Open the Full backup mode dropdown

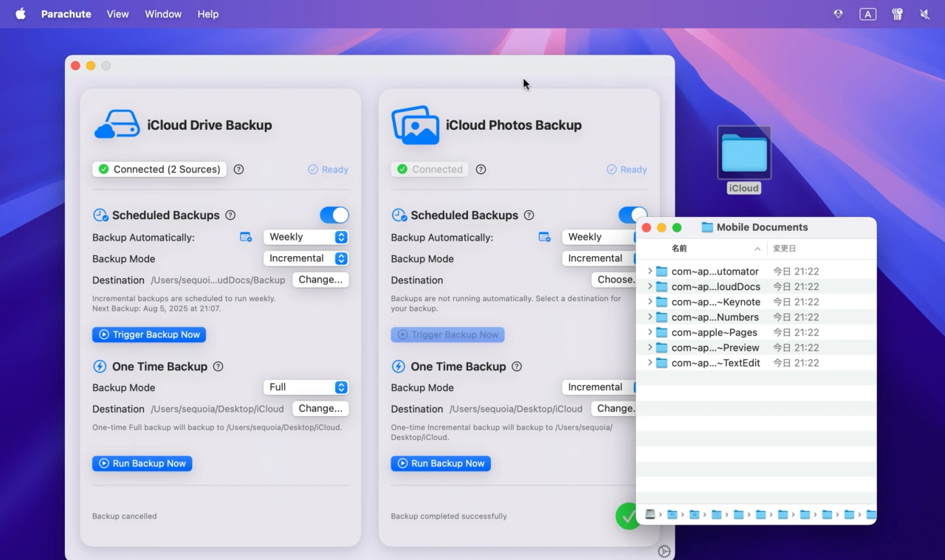[306, 387]
